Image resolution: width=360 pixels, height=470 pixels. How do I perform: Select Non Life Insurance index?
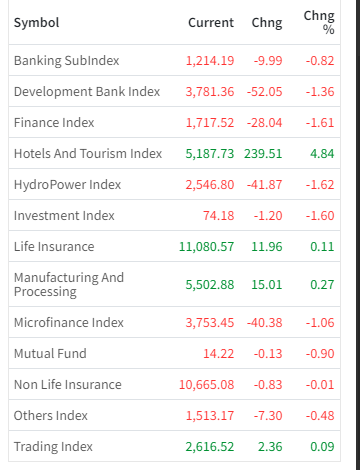point(68,385)
